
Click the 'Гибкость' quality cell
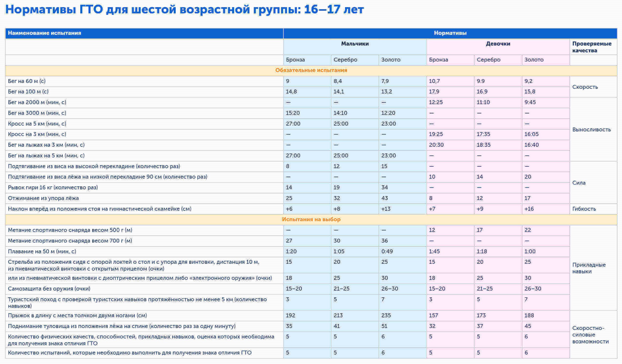584,209
